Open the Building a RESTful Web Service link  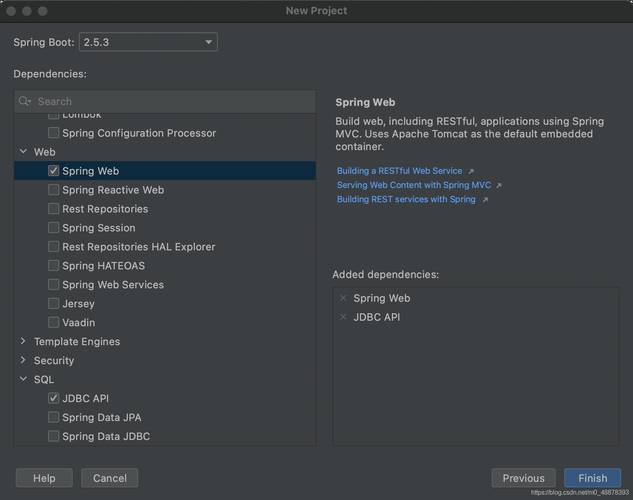(x=399, y=171)
